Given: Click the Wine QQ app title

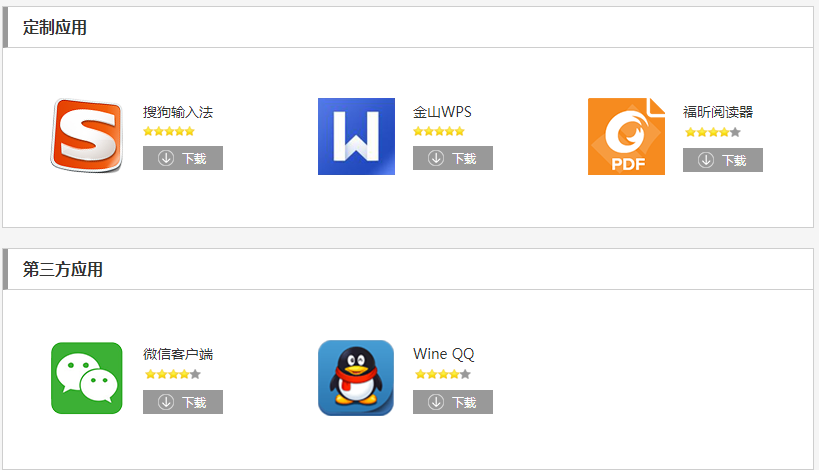Looking at the screenshot, I should coord(444,354).
